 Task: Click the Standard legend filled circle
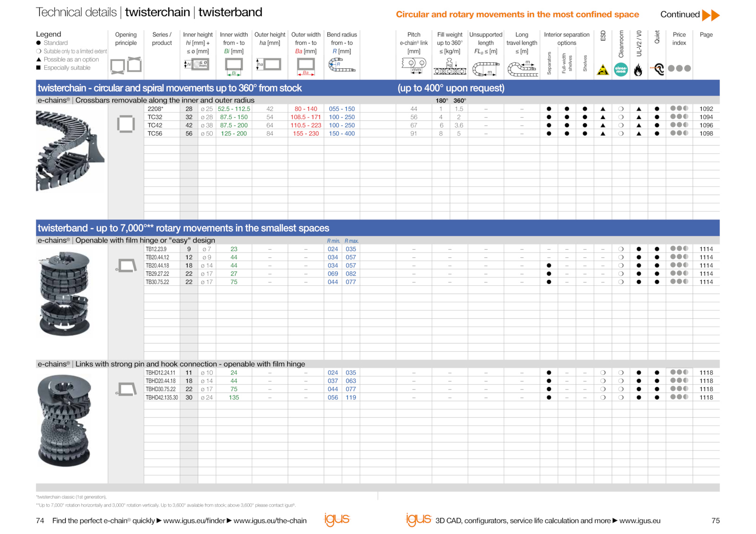click(x=39, y=43)
